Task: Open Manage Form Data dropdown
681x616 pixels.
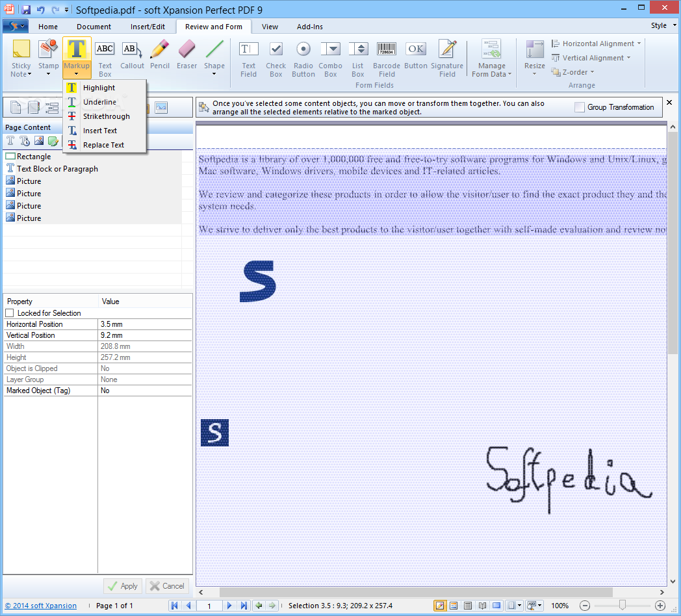Action: click(x=492, y=59)
